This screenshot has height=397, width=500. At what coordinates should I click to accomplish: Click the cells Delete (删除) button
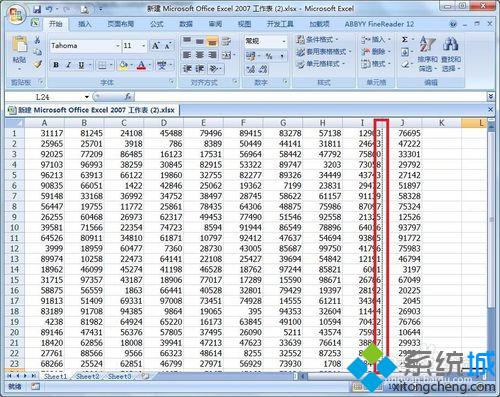(x=376, y=52)
